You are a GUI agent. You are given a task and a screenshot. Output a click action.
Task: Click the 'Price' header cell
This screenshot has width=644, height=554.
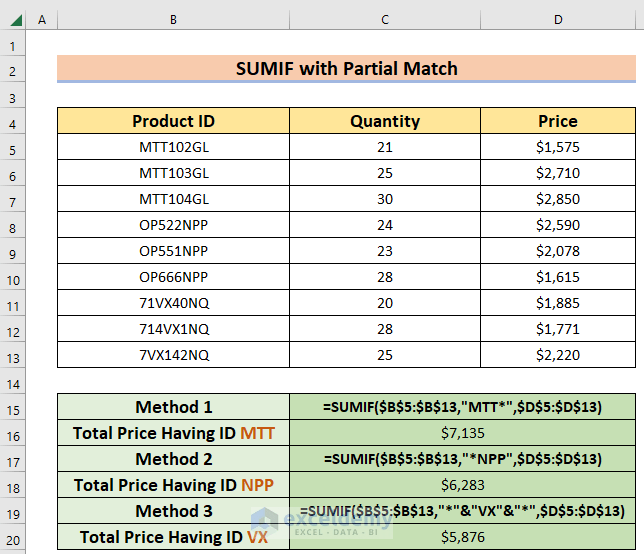pos(558,121)
